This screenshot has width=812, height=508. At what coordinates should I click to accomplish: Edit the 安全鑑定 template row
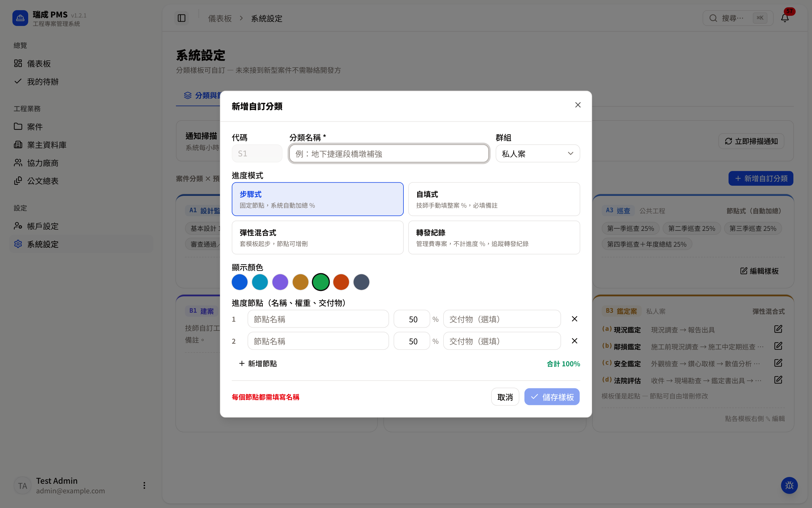(778, 363)
